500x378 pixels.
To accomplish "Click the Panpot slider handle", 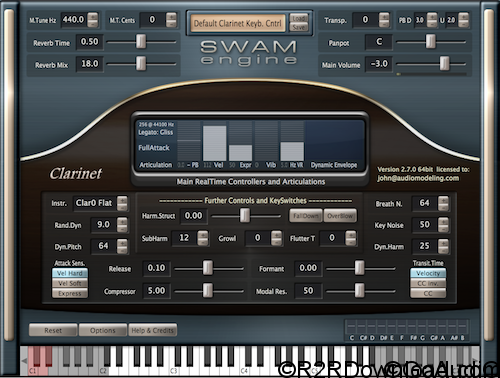I will pyautogui.click(x=431, y=42).
